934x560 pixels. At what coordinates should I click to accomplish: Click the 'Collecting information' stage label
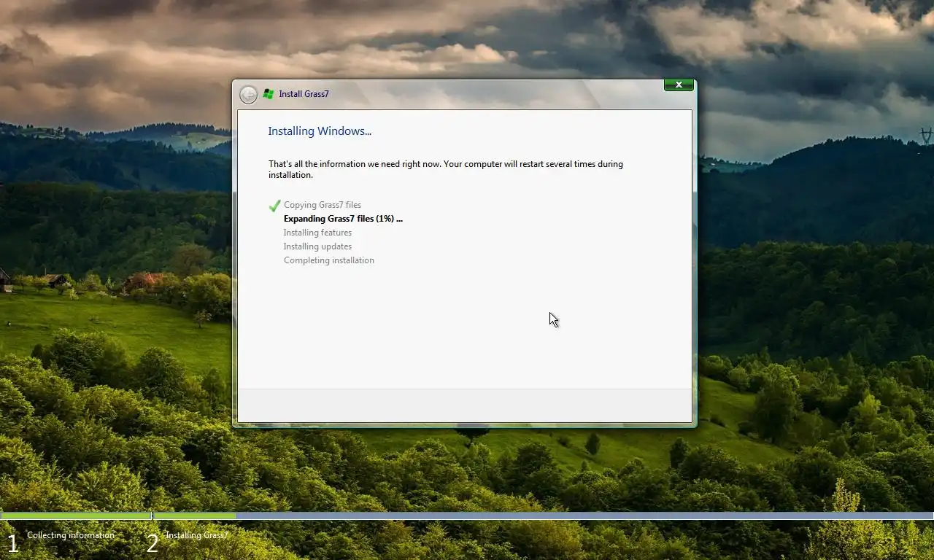tap(71, 535)
